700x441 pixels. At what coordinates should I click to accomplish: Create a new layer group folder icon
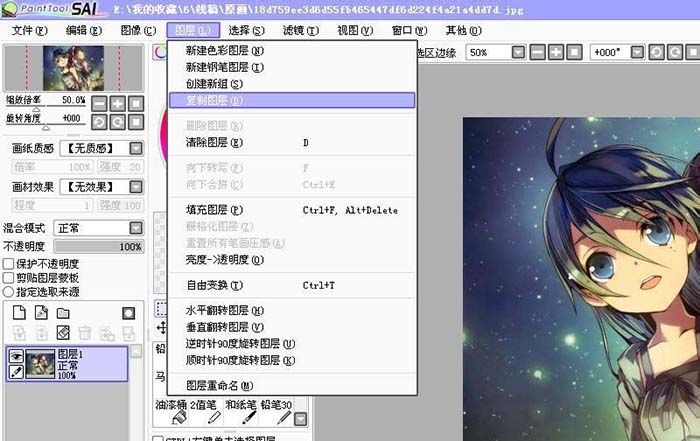[x=63, y=313]
